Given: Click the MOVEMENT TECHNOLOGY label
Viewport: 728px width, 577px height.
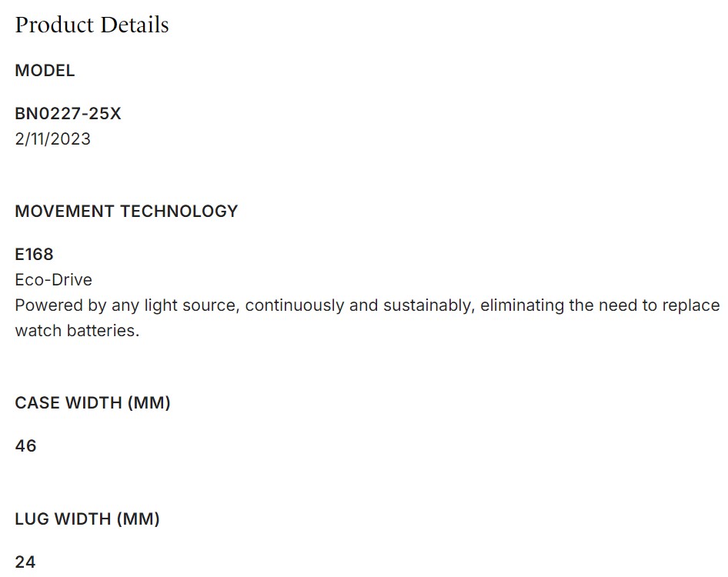Looking at the screenshot, I should tap(126, 212).
